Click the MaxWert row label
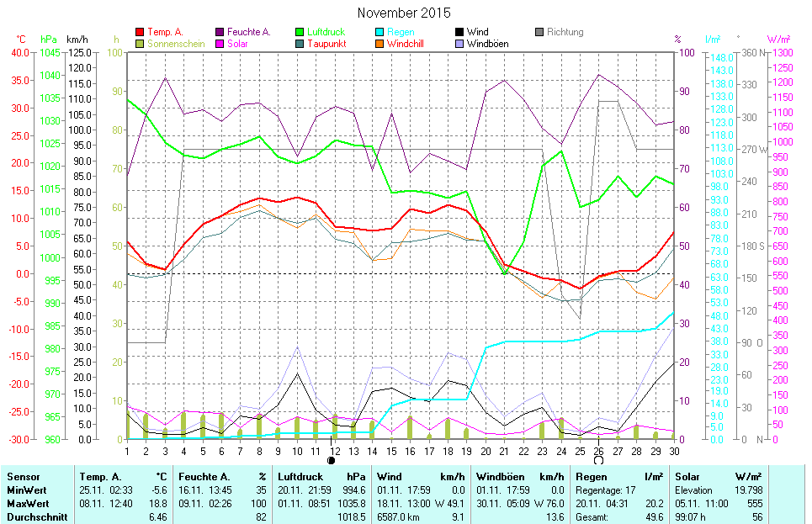Viewport: 812px width, 524px height. coord(28,504)
